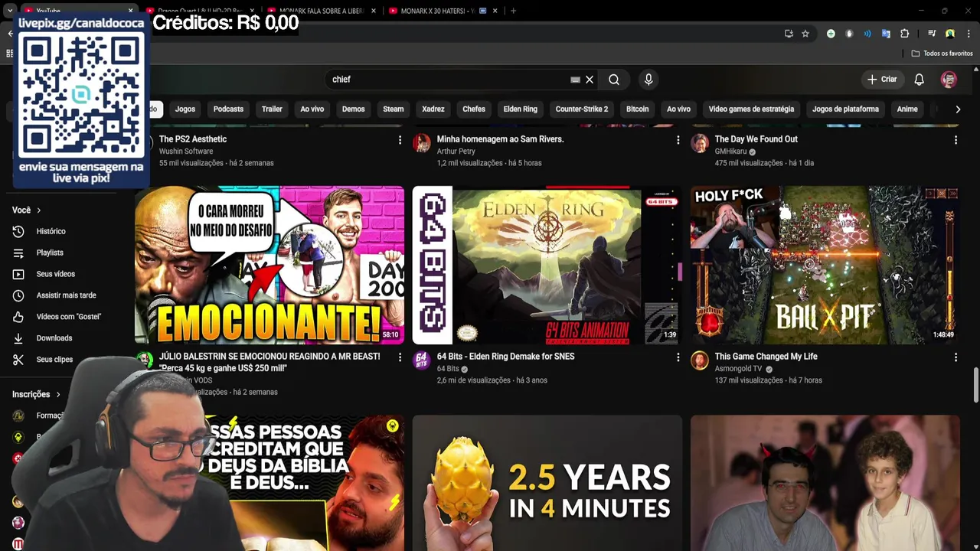
Task: Select the Elden Ring chip
Action: [x=521, y=109]
